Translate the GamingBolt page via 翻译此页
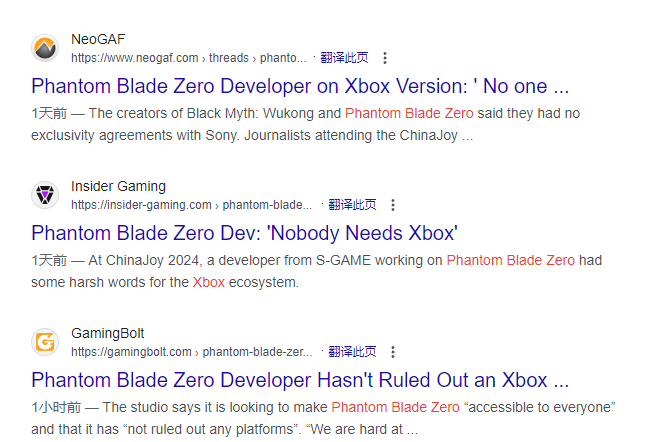This screenshot has height=442, width=649. tap(352, 351)
